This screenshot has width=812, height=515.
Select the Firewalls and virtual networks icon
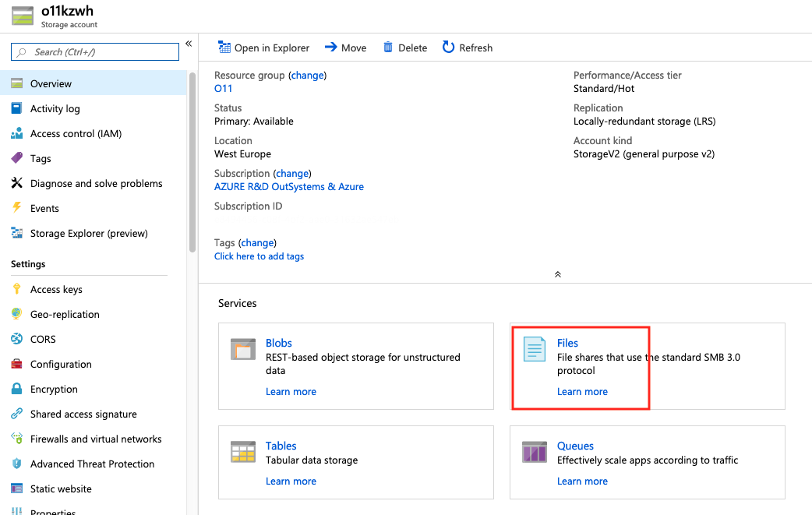pyautogui.click(x=15, y=439)
